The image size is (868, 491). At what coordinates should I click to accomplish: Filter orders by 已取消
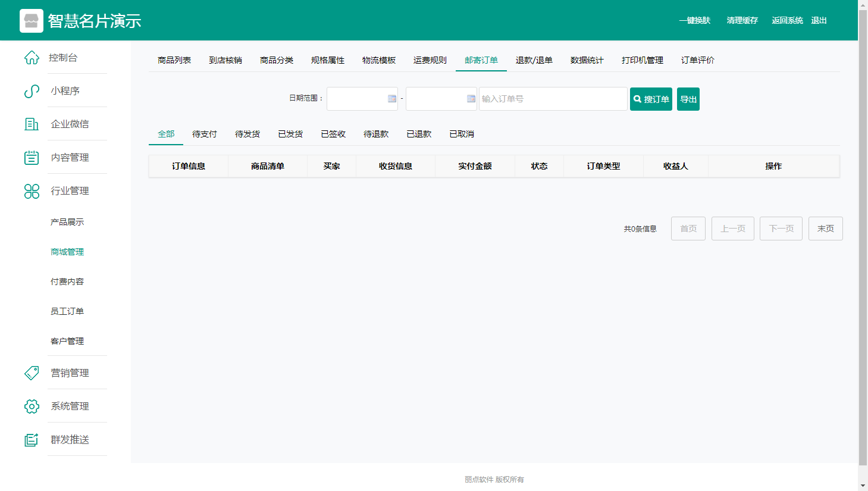pos(462,134)
